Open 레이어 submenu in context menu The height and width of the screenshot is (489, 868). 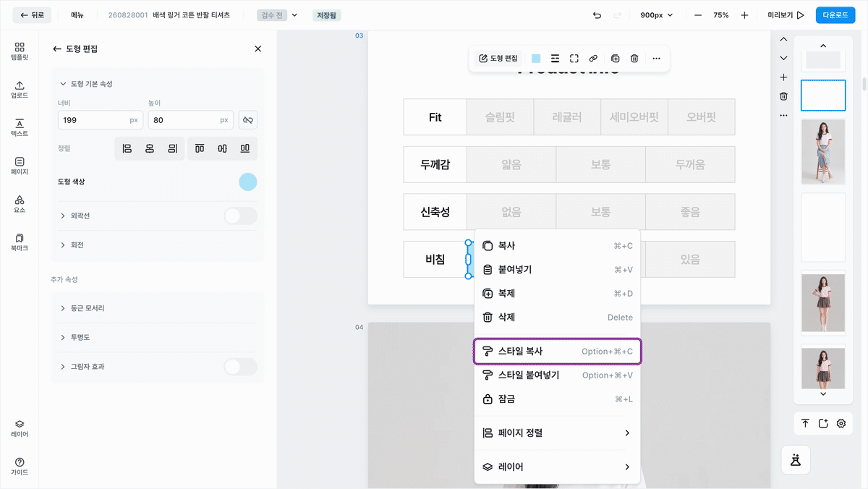[x=557, y=467]
